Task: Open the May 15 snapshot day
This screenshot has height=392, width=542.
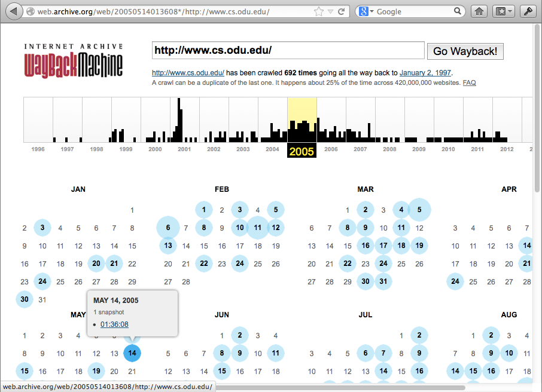Action: (x=24, y=371)
